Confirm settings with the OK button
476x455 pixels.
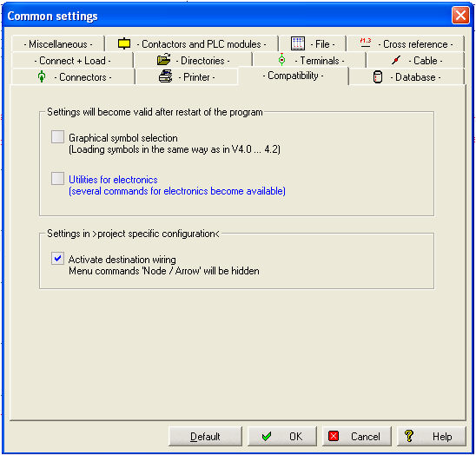point(282,437)
